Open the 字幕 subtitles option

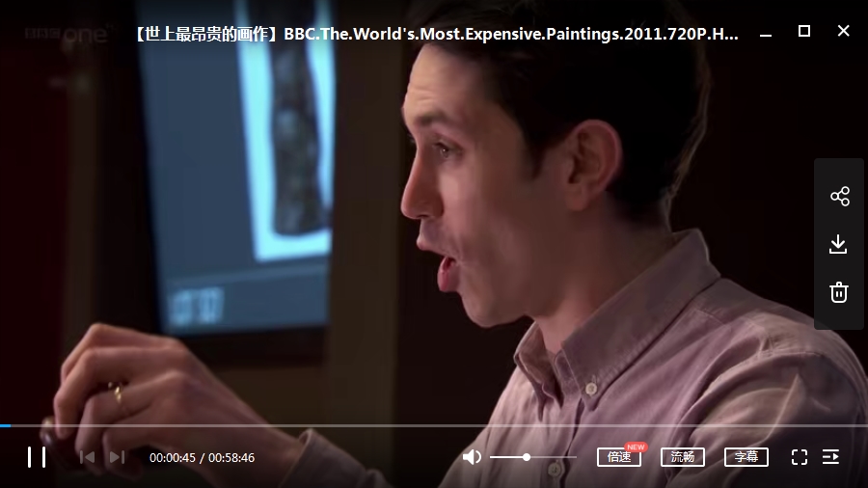click(746, 457)
